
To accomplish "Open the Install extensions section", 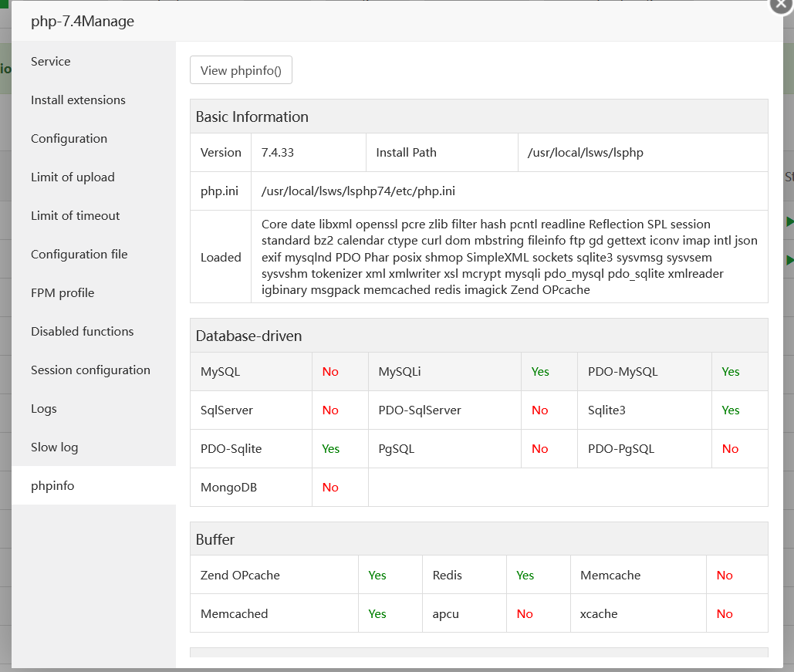I will pyautogui.click(x=78, y=100).
